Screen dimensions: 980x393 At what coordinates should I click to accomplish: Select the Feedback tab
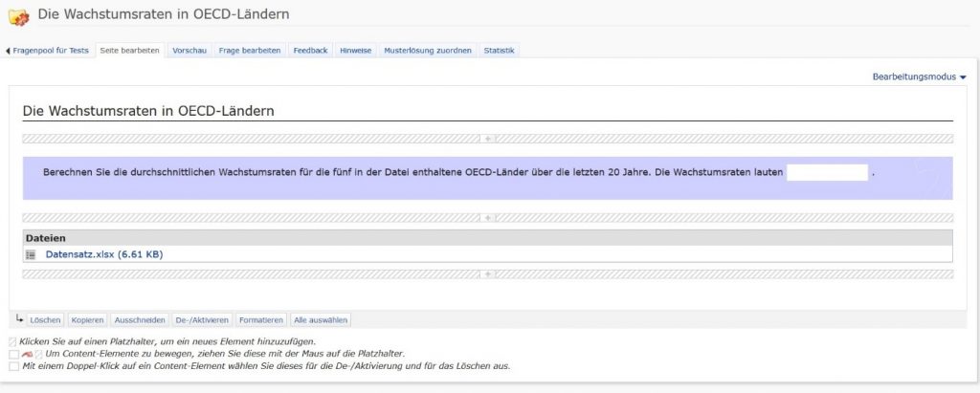pyautogui.click(x=310, y=51)
